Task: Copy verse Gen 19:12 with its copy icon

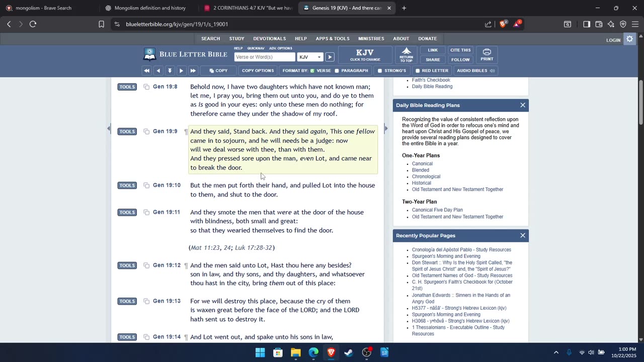Action: coord(146,265)
